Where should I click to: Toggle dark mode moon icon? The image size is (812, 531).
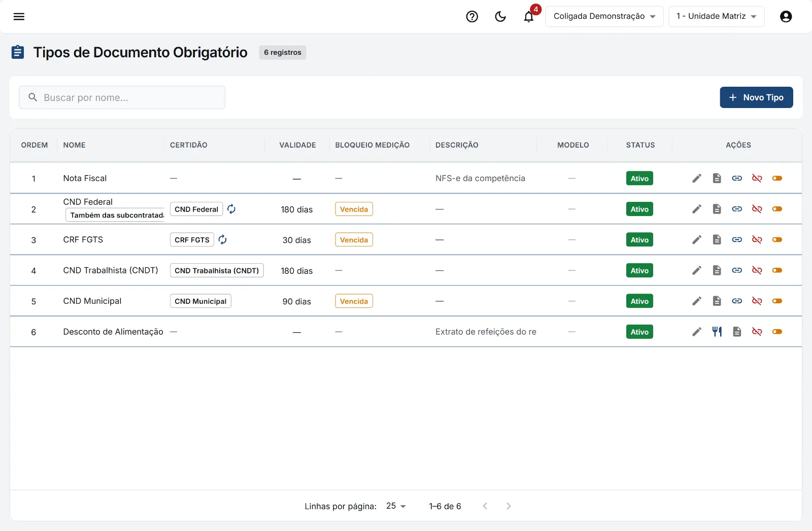pos(500,17)
